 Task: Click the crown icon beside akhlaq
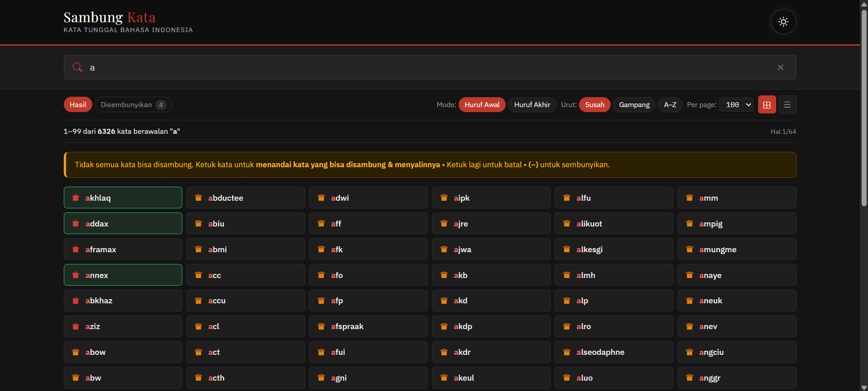[x=76, y=198]
